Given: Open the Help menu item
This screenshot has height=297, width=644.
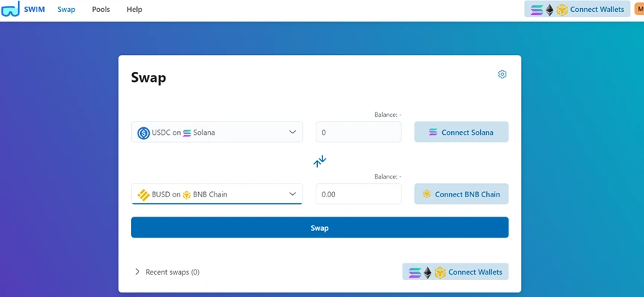Looking at the screenshot, I should [134, 10].
